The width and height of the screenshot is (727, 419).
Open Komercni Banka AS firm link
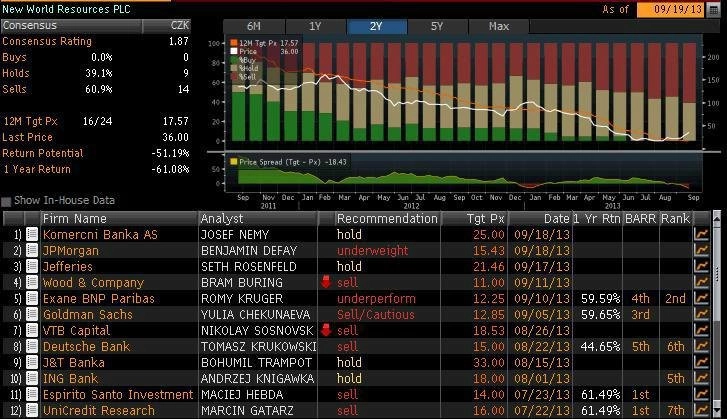click(x=100, y=235)
